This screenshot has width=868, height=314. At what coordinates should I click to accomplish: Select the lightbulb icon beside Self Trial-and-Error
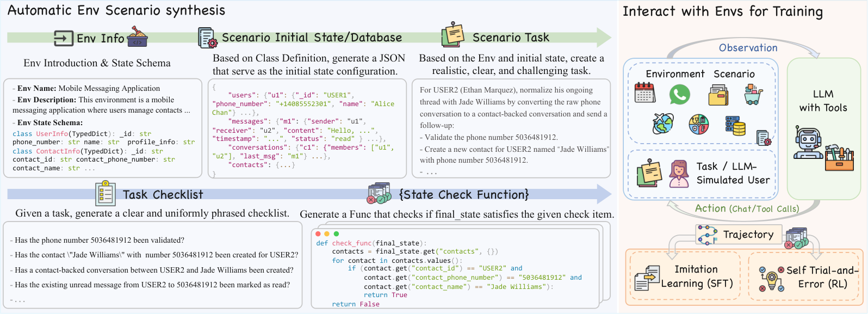tap(771, 279)
